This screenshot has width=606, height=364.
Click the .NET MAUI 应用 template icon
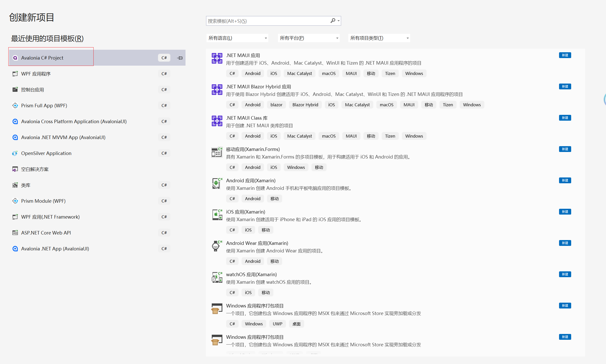tap(217, 58)
